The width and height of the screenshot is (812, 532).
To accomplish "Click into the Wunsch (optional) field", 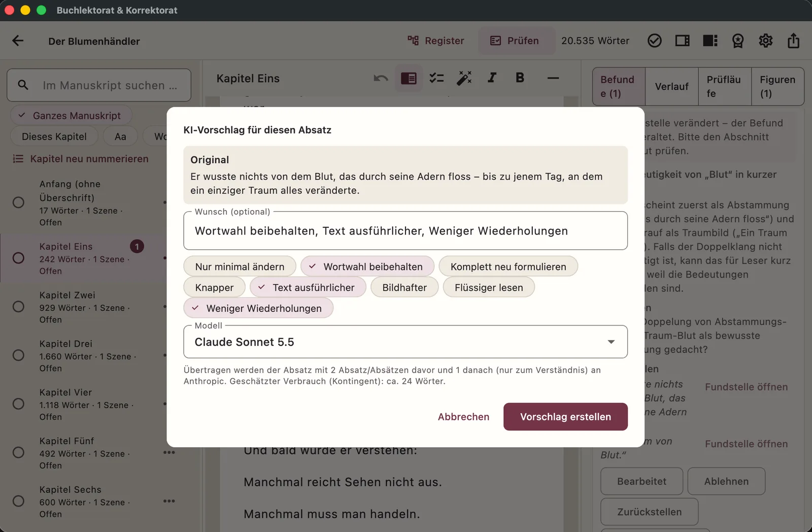I will point(405,231).
